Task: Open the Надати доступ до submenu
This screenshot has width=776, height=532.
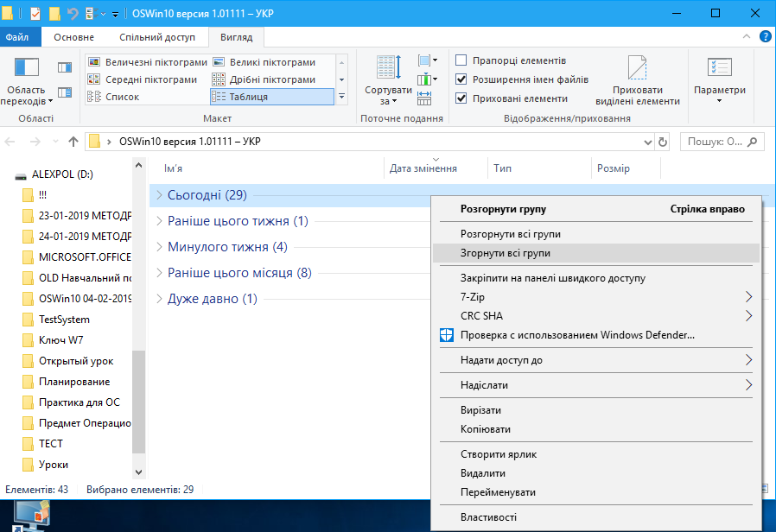Action: coord(596,360)
